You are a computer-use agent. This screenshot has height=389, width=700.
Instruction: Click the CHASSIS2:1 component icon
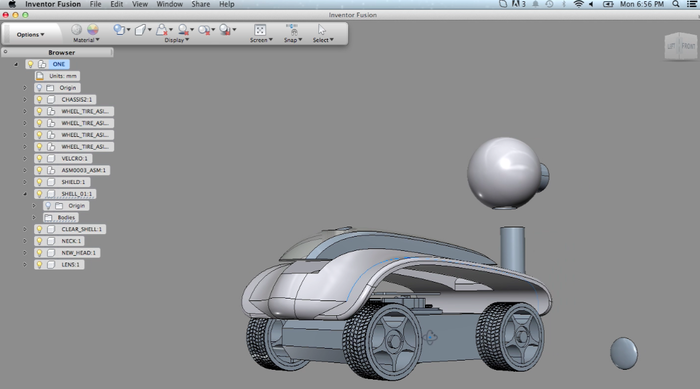pos(51,100)
